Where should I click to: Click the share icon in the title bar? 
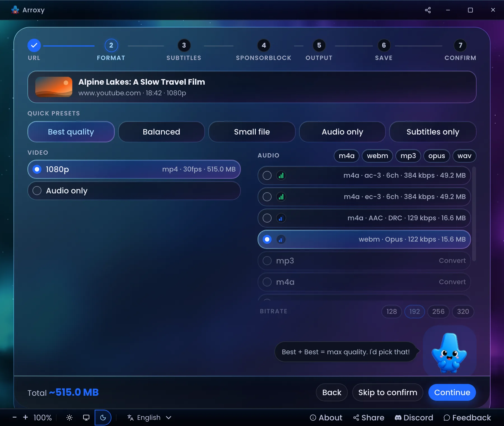coord(428,10)
